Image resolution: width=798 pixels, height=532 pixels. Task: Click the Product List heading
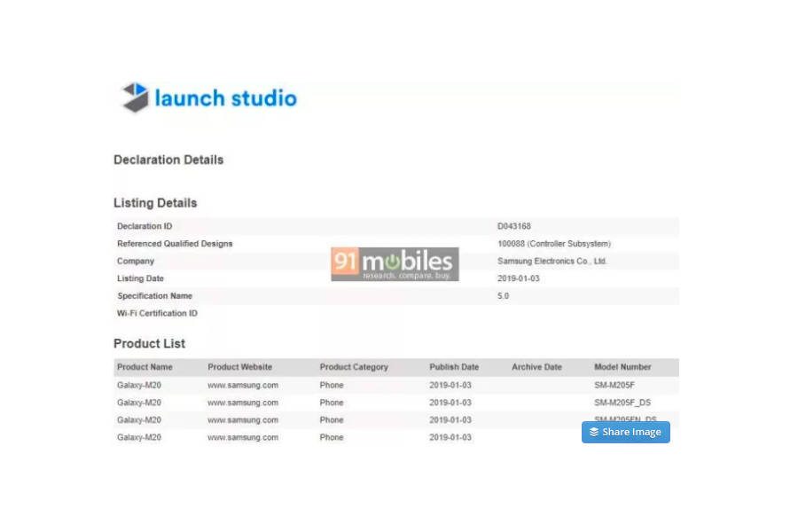[149, 343]
